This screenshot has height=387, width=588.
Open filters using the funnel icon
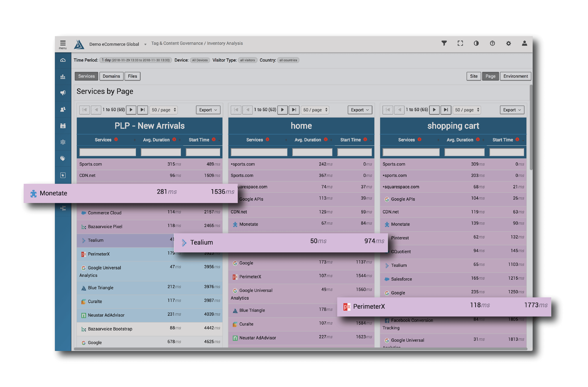tap(444, 43)
